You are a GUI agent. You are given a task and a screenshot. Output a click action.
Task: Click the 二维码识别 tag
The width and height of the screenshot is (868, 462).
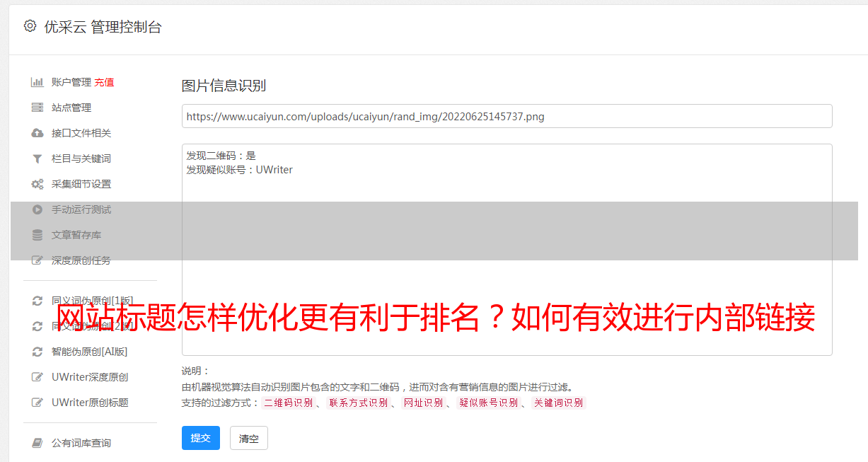pyautogui.click(x=288, y=403)
